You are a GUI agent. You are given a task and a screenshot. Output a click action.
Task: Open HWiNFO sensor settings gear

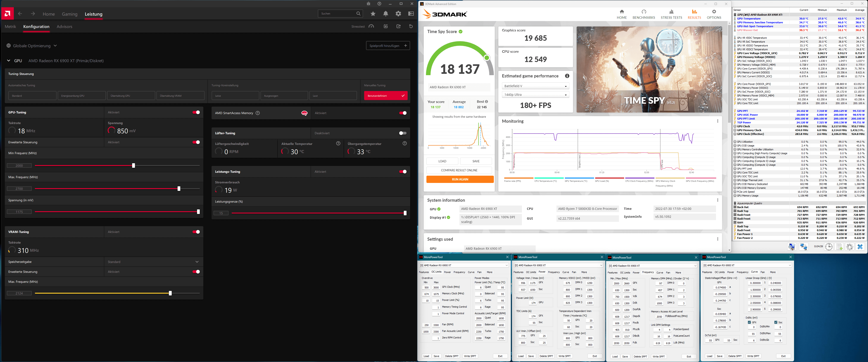[x=849, y=247]
